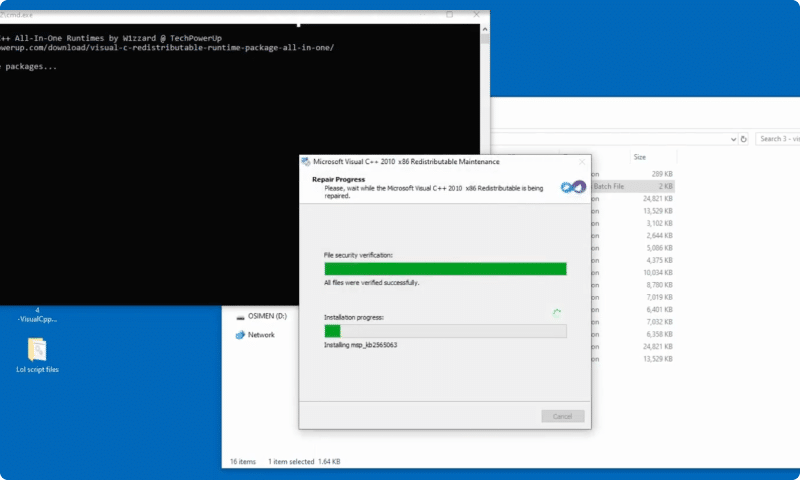Select the OSIMEN (D:) drive icon

(x=240, y=316)
